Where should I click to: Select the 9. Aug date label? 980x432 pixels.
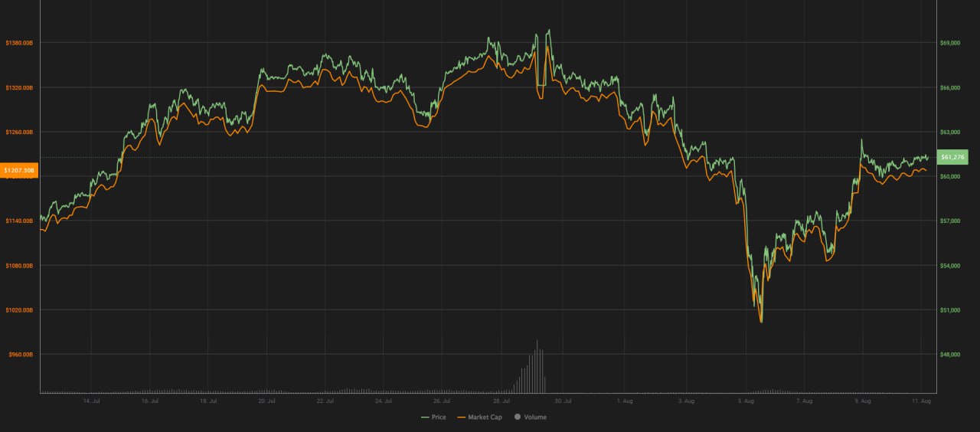click(863, 401)
